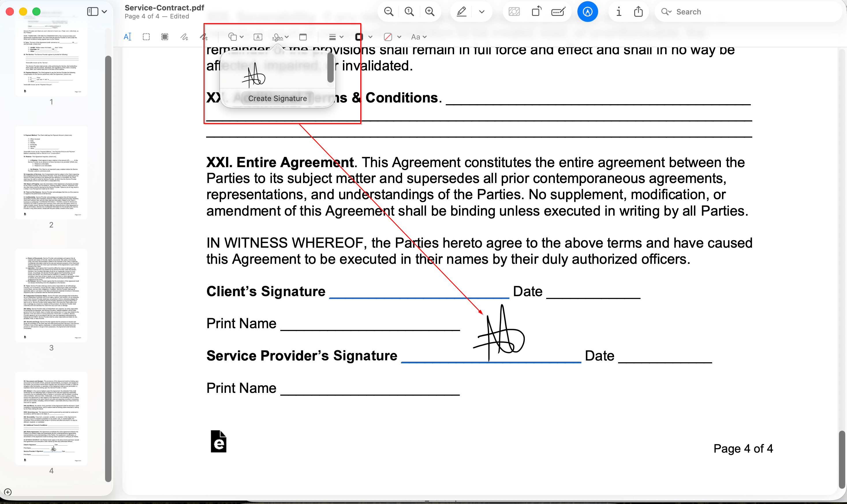Viewport: 847px width, 504px height.
Task: Select the Text tool in markup toolbar
Action: (x=128, y=36)
